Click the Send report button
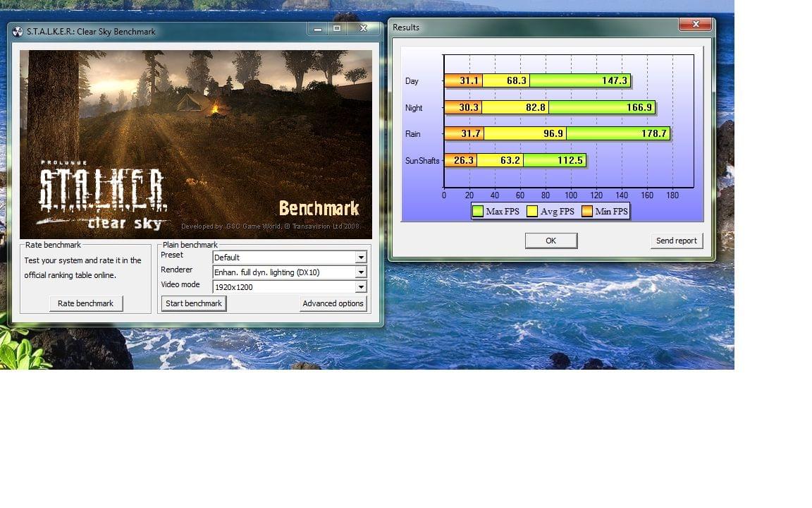Viewport: 812px width, 508px height. (x=676, y=241)
